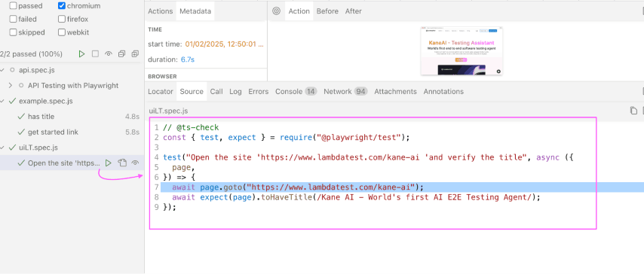Toggle watch all eye icon beside stop button
This screenshot has height=274, width=644.
109,53
